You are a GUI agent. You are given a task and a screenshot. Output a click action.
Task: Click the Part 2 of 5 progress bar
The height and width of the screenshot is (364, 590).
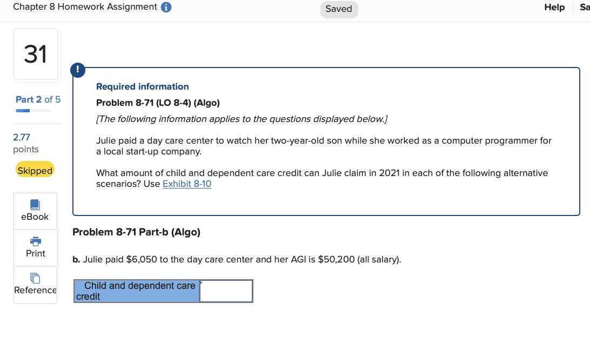33,110
